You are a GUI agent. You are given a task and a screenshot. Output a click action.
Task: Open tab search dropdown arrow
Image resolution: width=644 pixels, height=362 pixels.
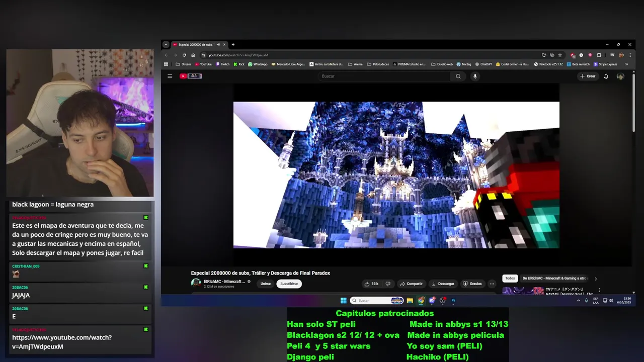coord(166,45)
